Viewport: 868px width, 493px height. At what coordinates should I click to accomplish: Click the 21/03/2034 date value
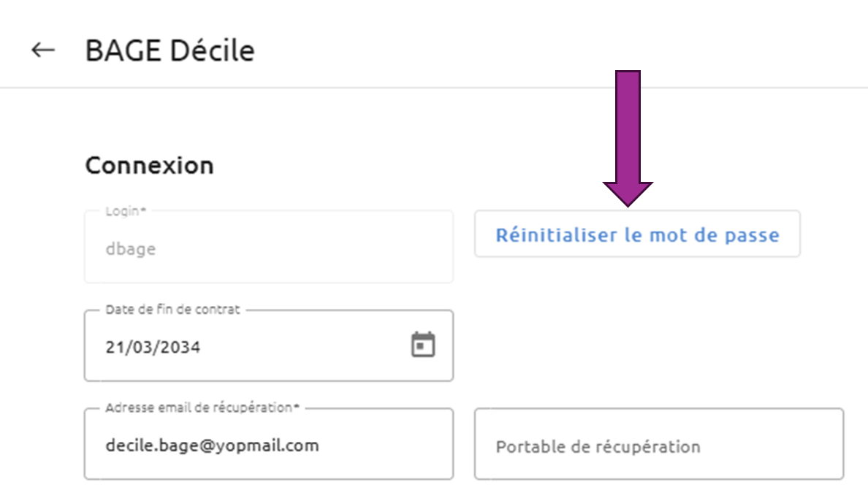[x=153, y=347]
